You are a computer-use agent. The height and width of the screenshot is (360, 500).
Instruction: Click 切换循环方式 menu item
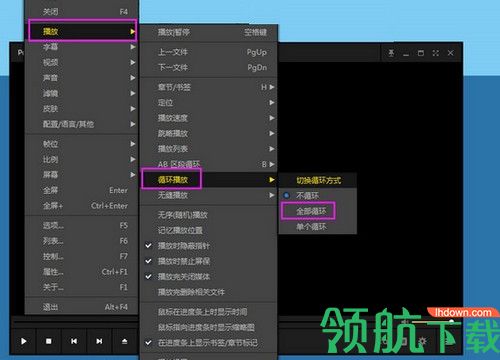click(x=318, y=180)
